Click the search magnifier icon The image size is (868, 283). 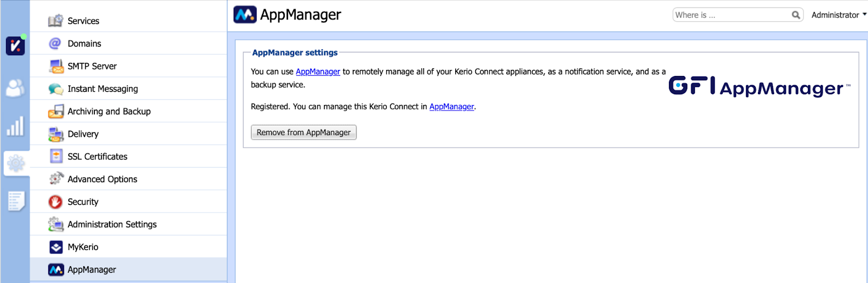(x=796, y=15)
